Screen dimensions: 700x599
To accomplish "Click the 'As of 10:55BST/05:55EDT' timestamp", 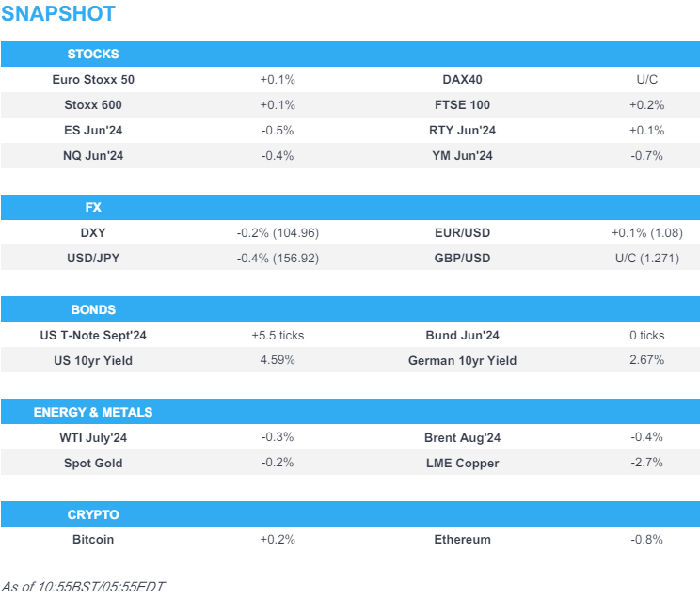I will point(83,586).
